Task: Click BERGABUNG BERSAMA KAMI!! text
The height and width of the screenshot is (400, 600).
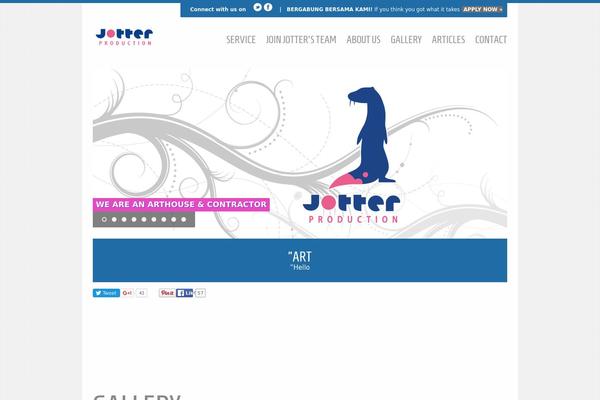Action: pyautogui.click(x=329, y=9)
